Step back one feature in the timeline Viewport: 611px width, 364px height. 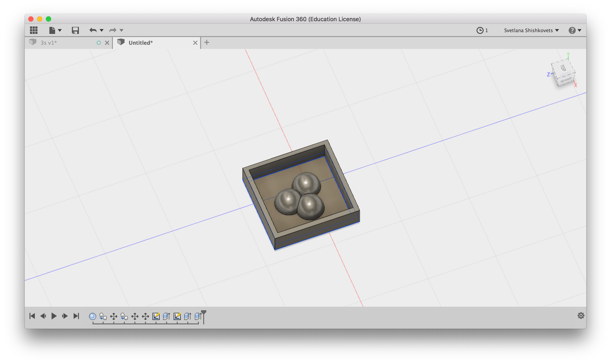click(x=43, y=316)
